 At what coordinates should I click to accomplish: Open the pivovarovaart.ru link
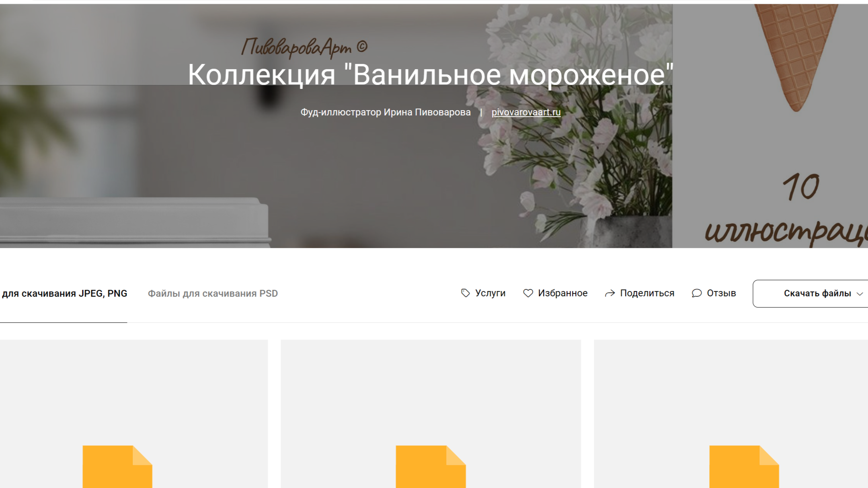(526, 112)
